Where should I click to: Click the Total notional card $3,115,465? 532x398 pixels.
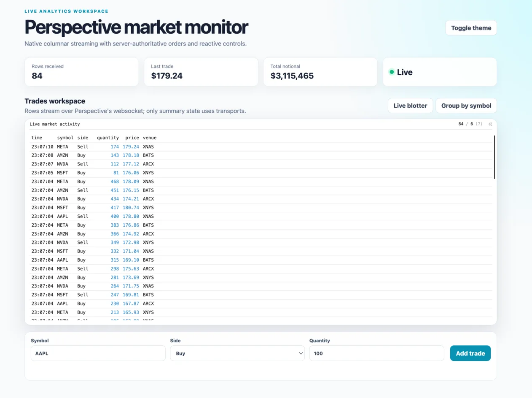tap(320, 72)
